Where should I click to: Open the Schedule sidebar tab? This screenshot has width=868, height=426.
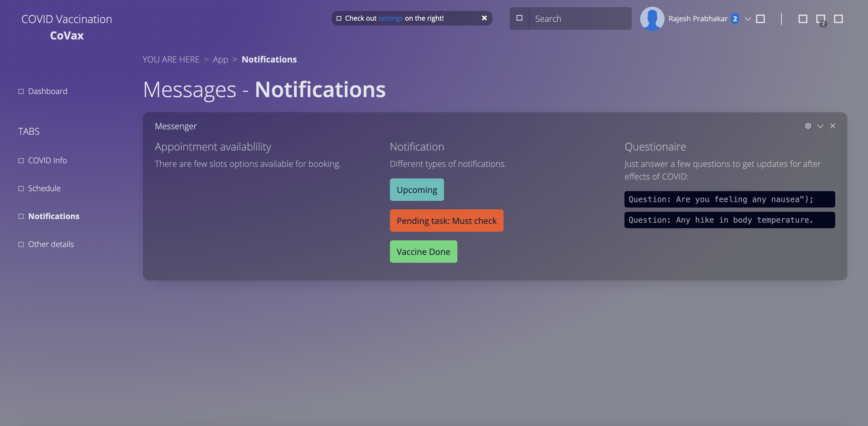coord(44,188)
